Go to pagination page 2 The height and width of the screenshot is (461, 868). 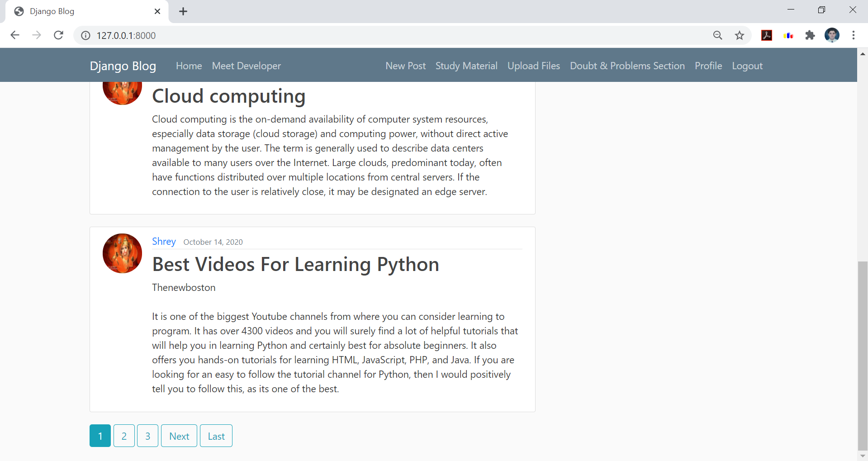click(124, 436)
